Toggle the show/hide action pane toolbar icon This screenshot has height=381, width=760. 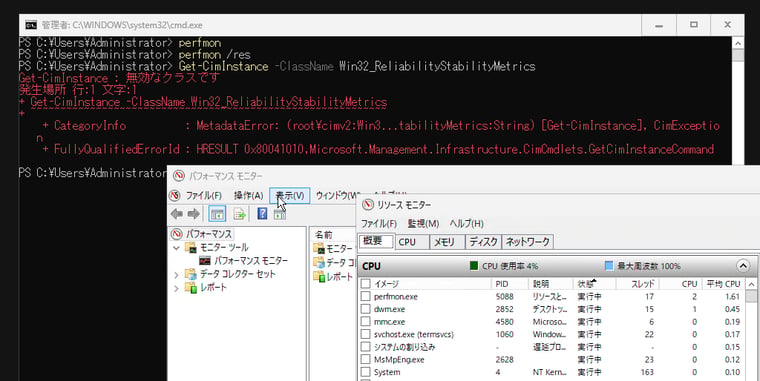point(280,214)
